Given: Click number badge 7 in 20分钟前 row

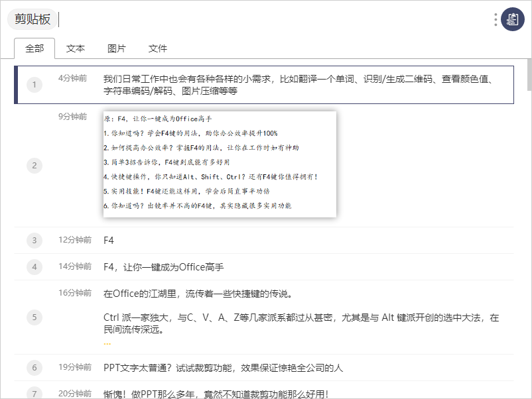Looking at the screenshot, I should coord(34,393).
